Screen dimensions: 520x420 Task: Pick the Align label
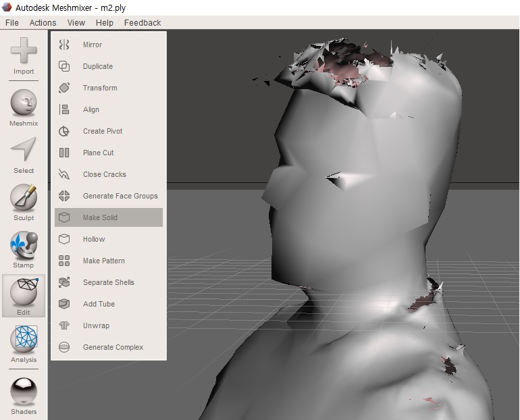coord(91,109)
